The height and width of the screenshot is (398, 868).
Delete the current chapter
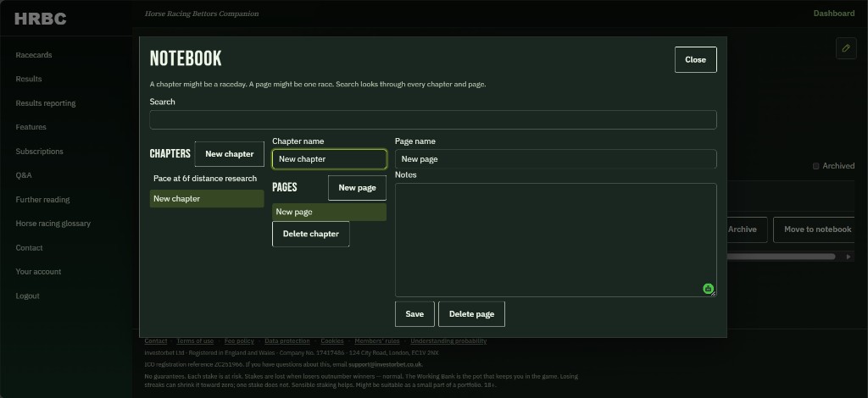pyautogui.click(x=310, y=234)
